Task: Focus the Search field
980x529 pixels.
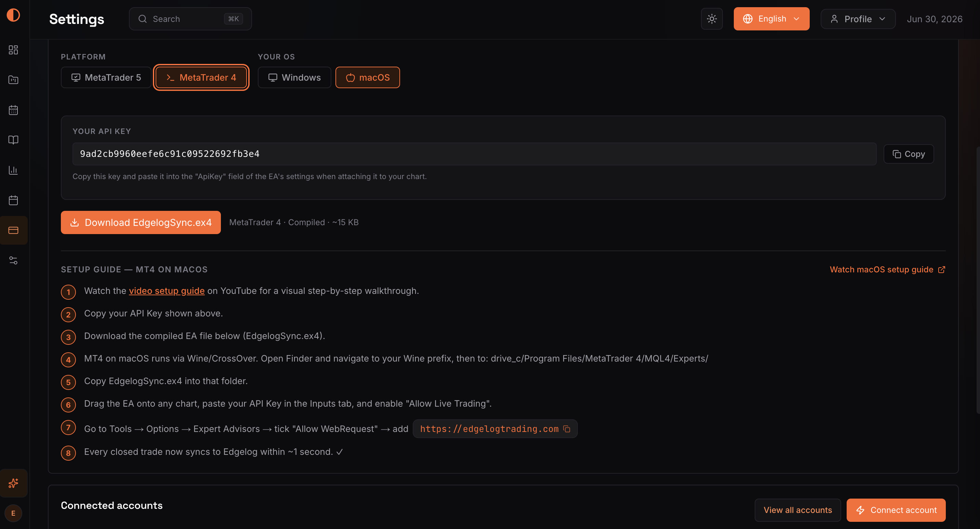Action: pos(190,19)
